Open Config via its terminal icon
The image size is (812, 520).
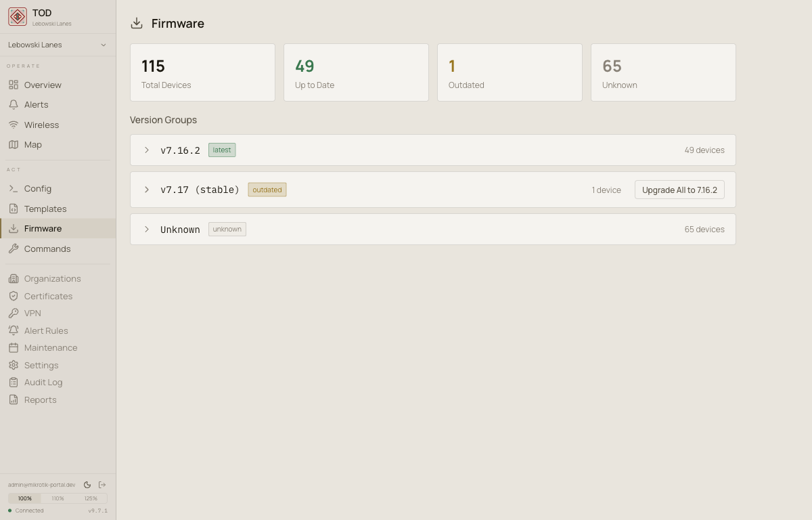pyautogui.click(x=14, y=188)
